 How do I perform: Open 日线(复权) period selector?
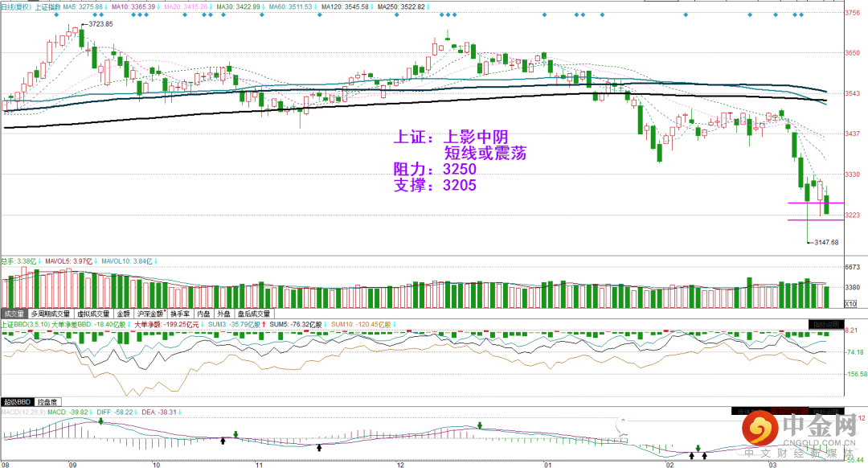[x=15, y=6]
